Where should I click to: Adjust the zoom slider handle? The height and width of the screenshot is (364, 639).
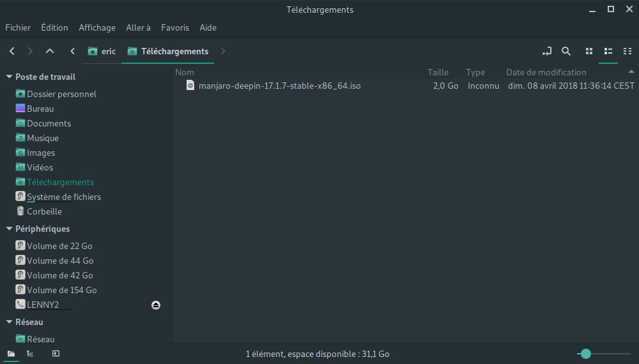tap(585, 354)
